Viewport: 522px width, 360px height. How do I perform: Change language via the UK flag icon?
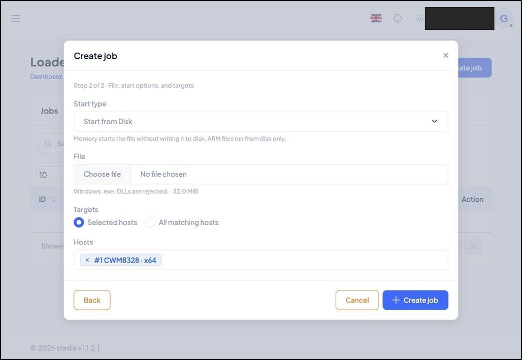tap(376, 18)
